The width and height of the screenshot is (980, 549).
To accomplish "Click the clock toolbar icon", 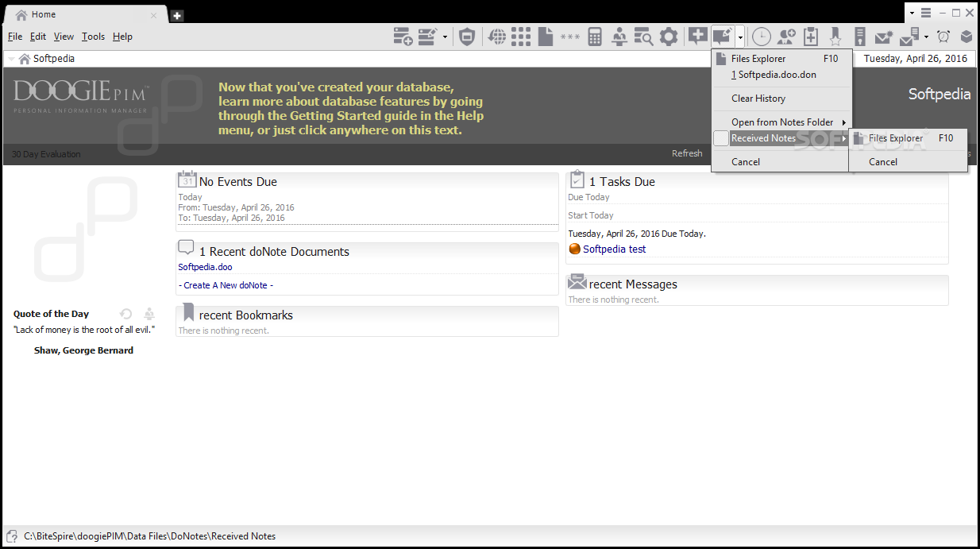I will click(x=761, y=37).
